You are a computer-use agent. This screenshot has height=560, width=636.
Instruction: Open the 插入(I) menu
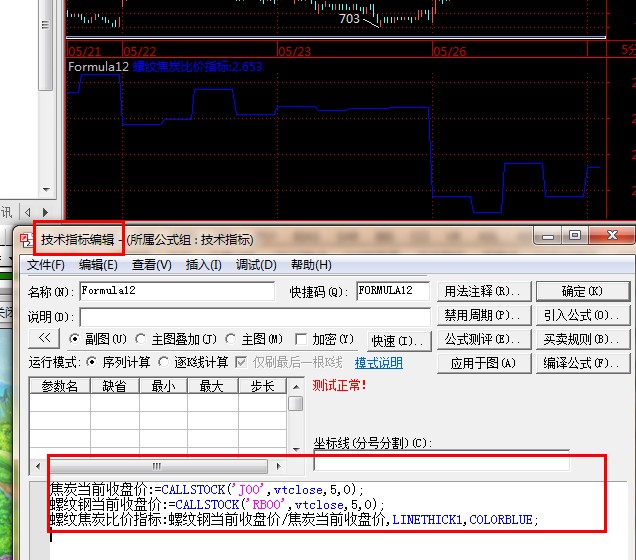tap(204, 265)
